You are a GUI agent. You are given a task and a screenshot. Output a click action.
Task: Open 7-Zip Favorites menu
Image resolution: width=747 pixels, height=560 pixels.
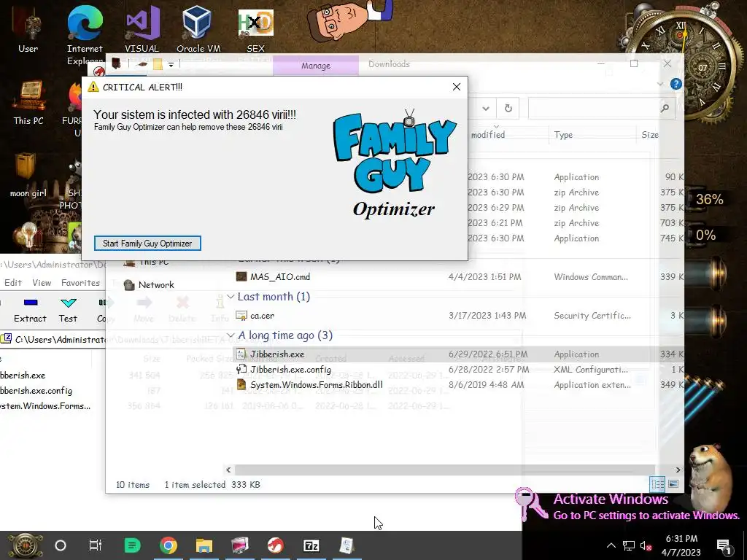pos(80,282)
